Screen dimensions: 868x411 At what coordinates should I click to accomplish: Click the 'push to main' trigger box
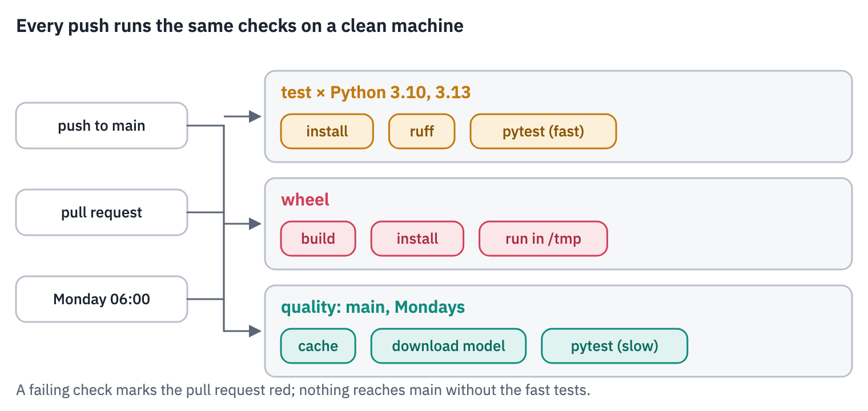[x=102, y=126]
